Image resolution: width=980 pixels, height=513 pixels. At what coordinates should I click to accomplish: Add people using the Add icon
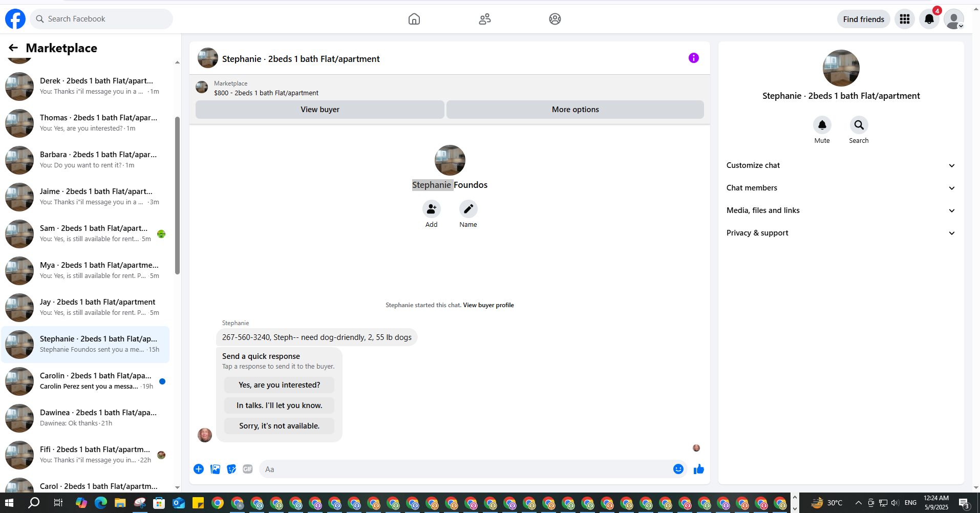[x=432, y=209]
